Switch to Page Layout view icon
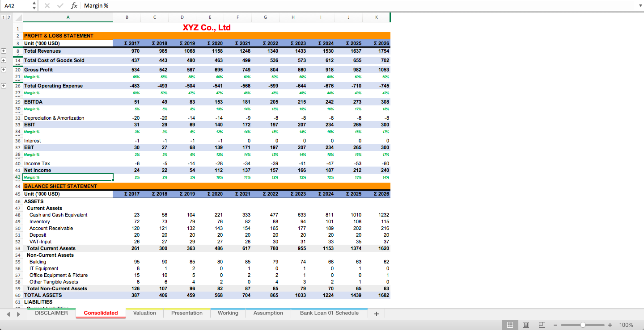This screenshot has height=330, width=644. [526, 325]
